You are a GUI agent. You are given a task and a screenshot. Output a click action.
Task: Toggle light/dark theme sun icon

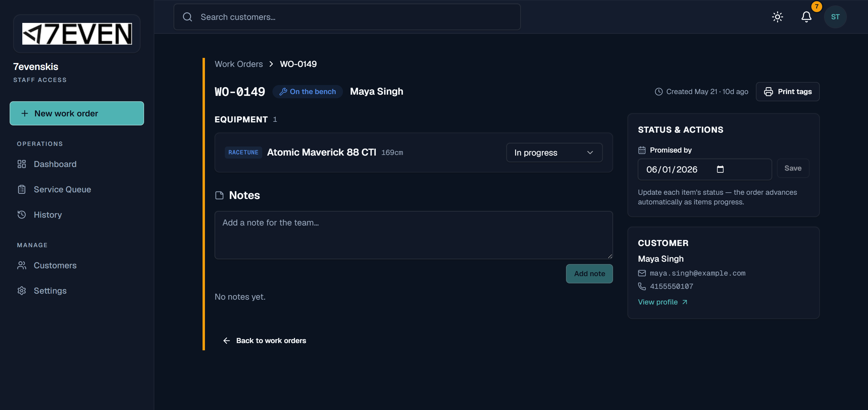point(777,17)
